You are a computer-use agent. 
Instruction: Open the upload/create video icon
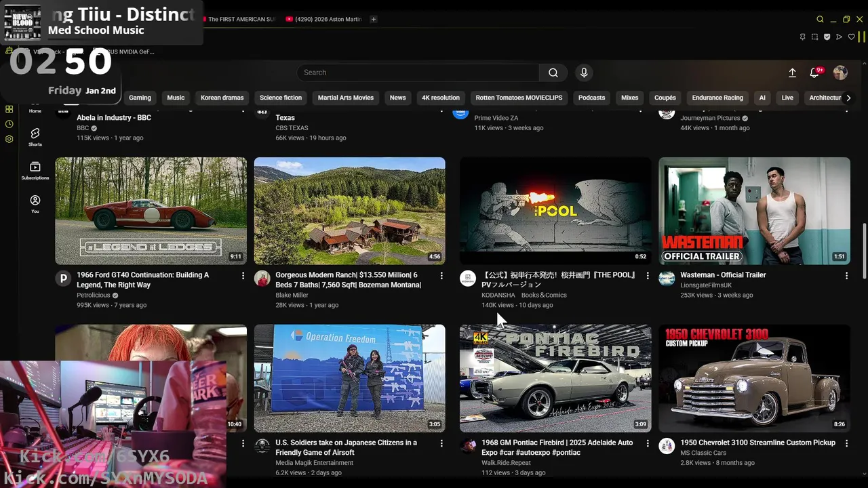792,73
